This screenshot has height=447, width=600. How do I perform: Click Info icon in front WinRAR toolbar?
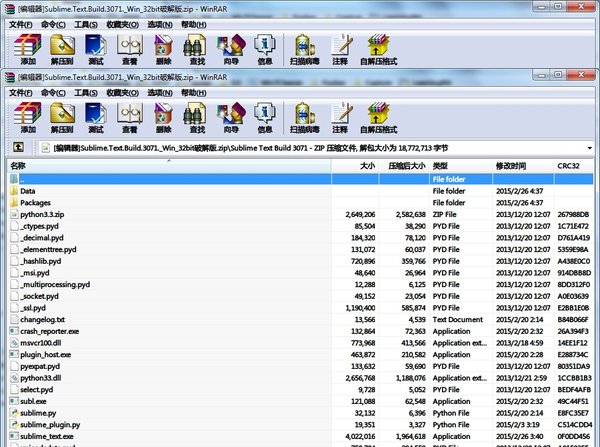tap(265, 117)
